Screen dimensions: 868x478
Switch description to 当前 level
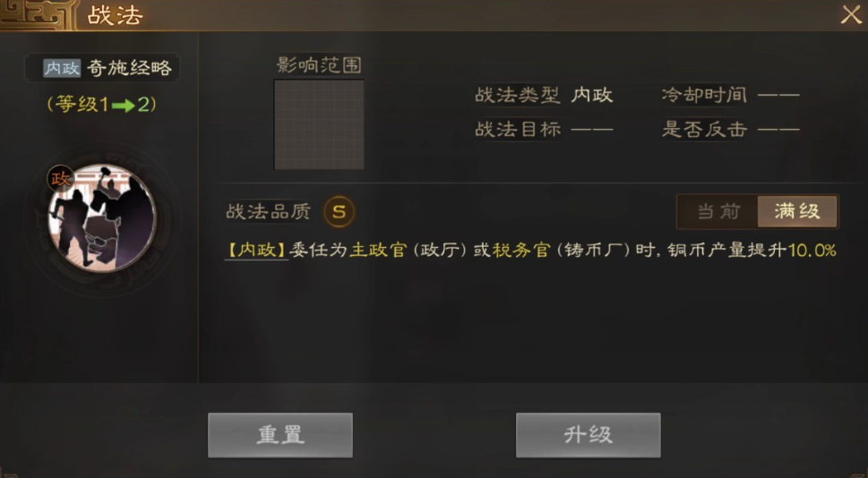(718, 211)
